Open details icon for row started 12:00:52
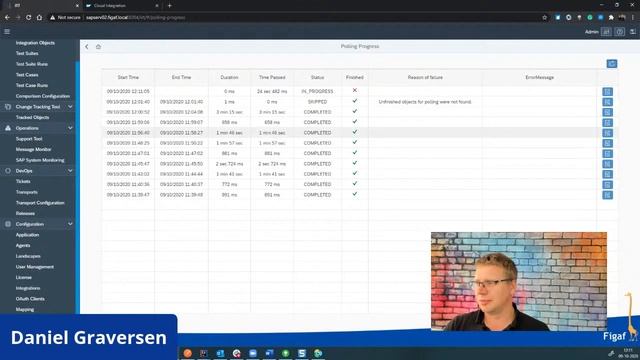This screenshot has width=640, height=360. point(607,112)
